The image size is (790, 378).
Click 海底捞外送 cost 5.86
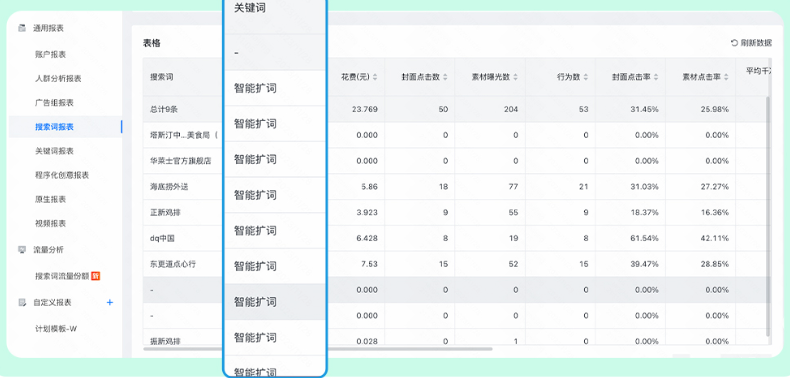[x=369, y=186]
